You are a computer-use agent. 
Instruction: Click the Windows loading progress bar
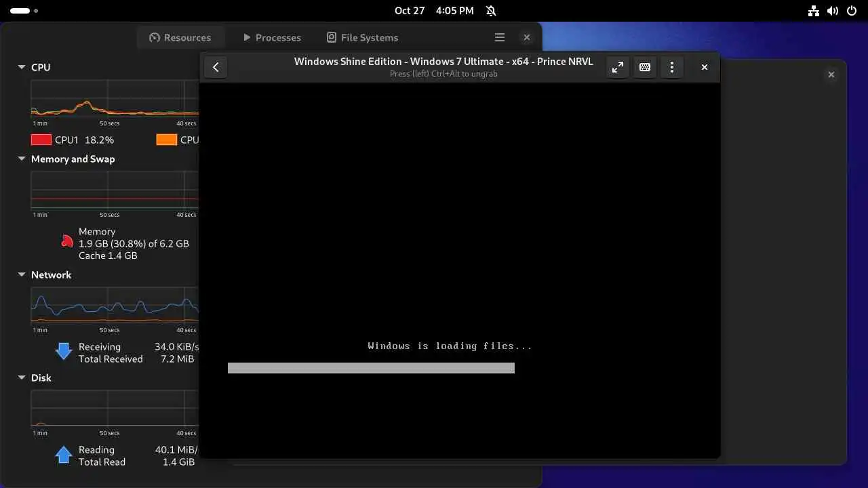point(371,368)
